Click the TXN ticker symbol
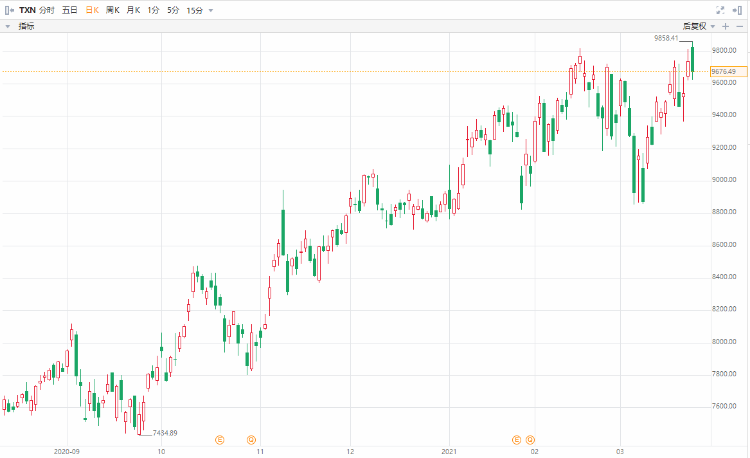The width and height of the screenshot is (750, 458). point(27,9)
